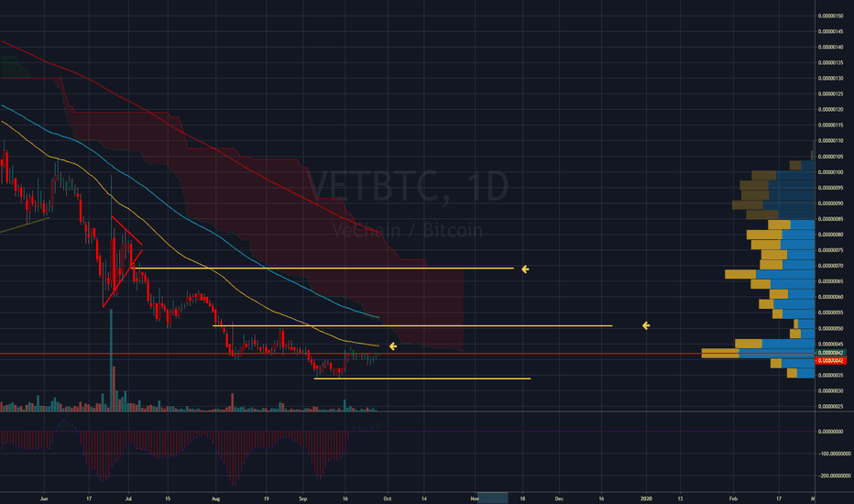Click the 0.00000150 price axis label
The width and height of the screenshot is (854, 504).
click(830, 16)
